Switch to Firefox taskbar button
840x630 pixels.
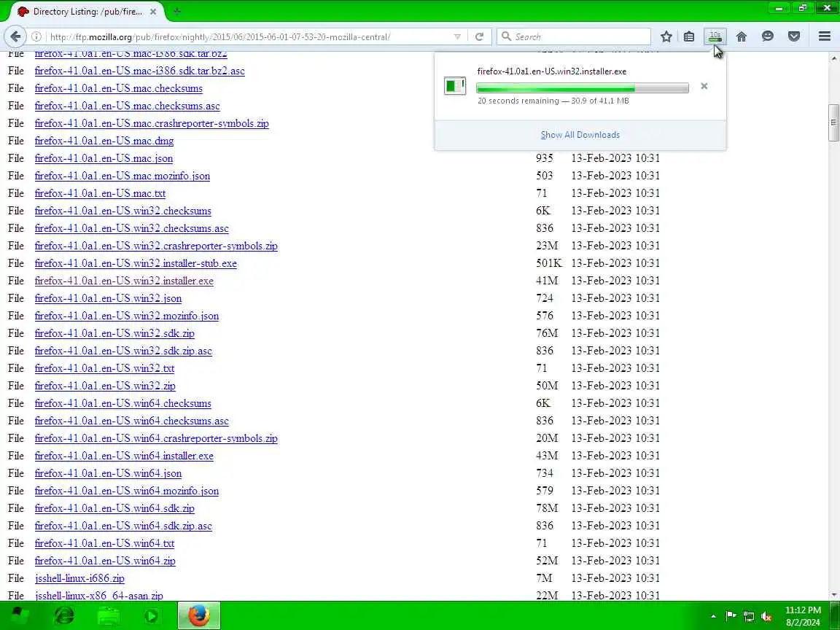pyautogui.click(x=199, y=615)
